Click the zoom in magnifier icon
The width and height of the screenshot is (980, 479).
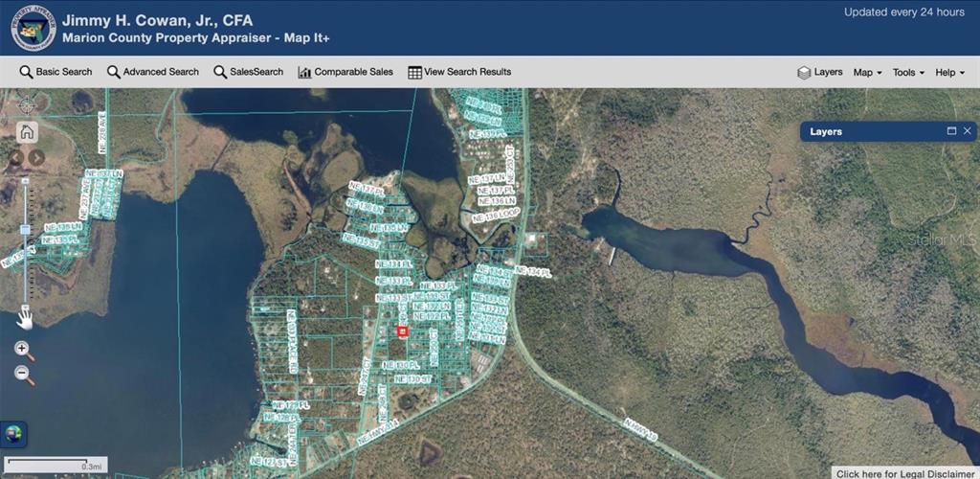[24, 351]
